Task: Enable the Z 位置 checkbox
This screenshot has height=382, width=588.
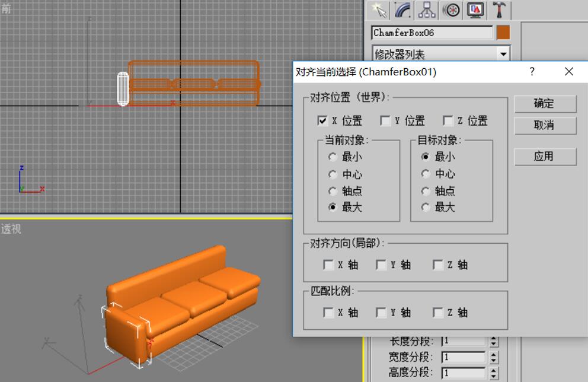Action: (x=449, y=120)
